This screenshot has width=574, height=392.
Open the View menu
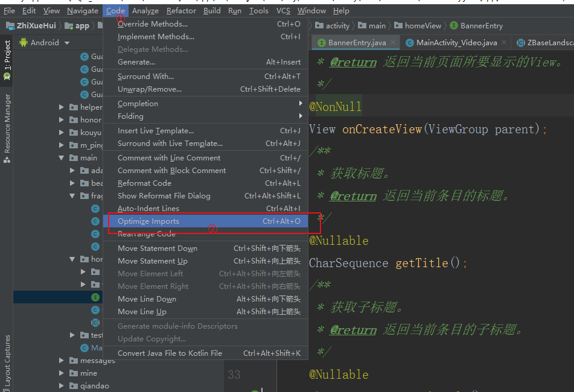tap(51, 11)
